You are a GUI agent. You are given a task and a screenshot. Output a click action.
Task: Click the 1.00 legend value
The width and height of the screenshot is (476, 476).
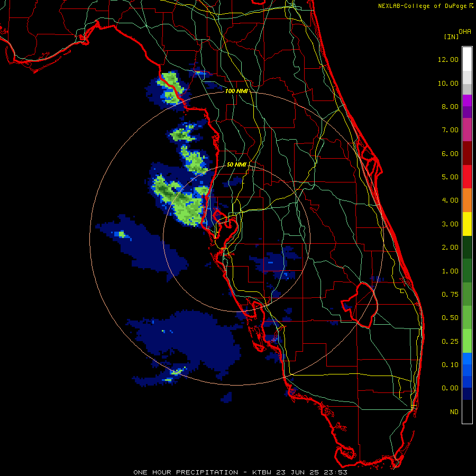pyautogui.click(x=450, y=271)
